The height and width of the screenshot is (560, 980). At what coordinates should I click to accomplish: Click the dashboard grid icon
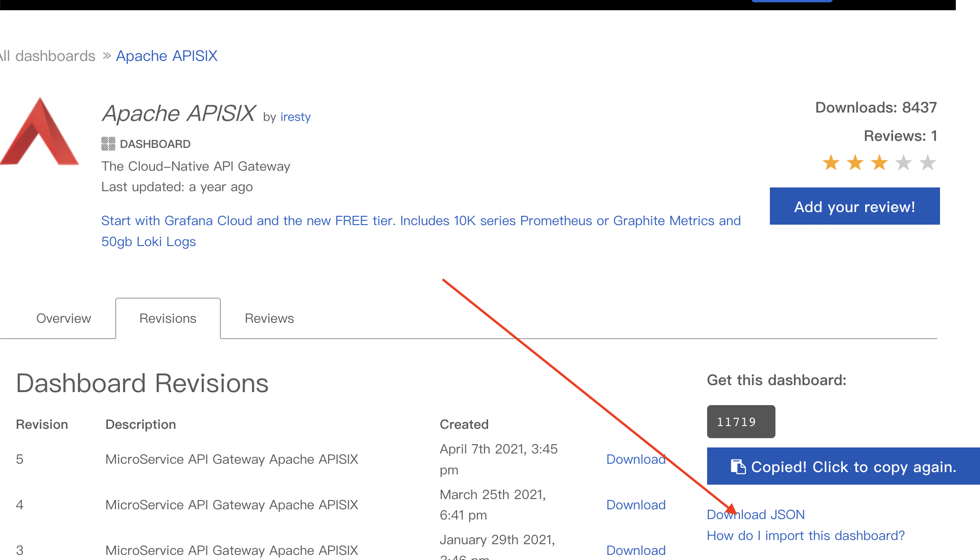pyautogui.click(x=108, y=144)
